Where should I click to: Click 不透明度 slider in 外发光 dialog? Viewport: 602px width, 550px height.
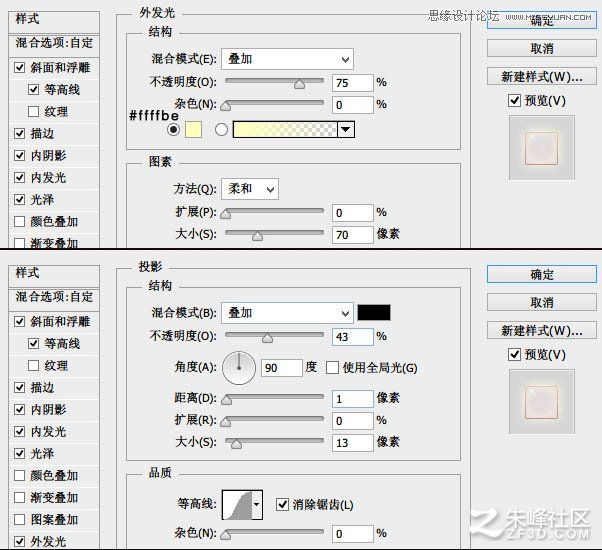click(x=275, y=82)
